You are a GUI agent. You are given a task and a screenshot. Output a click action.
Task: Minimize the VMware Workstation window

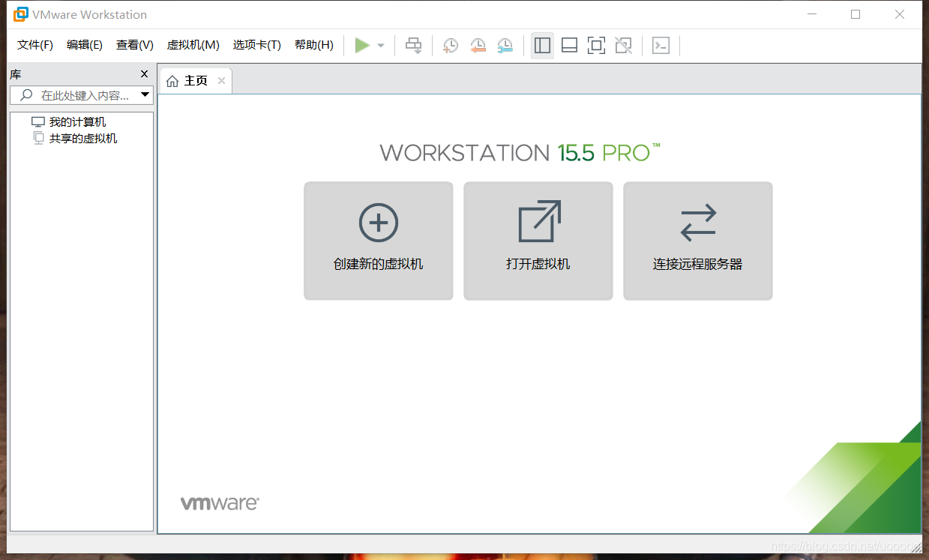coord(811,14)
